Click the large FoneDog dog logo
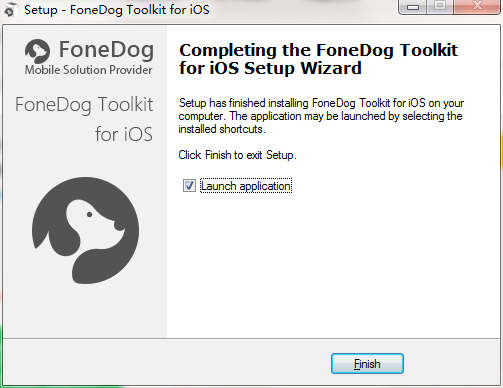 [x=86, y=230]
